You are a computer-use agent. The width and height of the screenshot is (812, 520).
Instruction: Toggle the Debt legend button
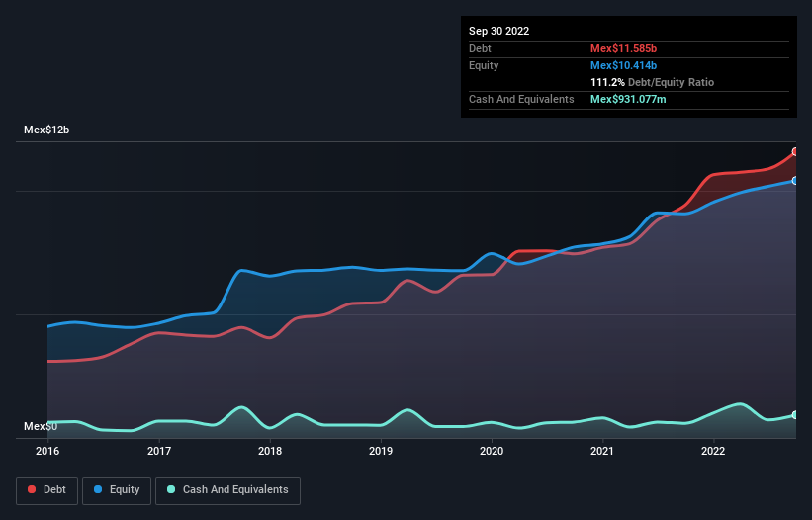[x=47, y=490]
